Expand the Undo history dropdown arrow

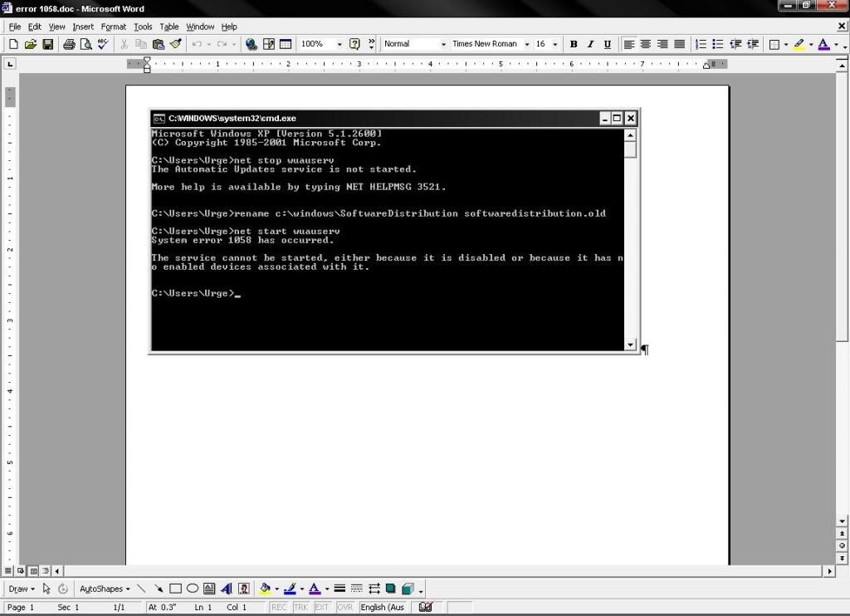click(x=208, y=45)
